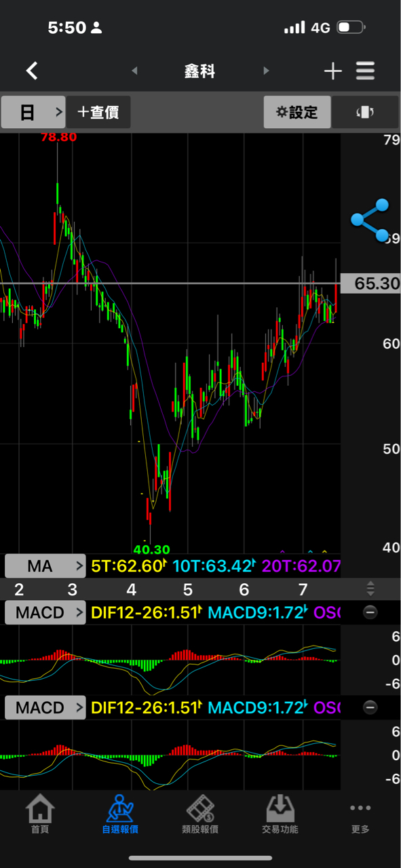Remove the second MACD panel with minus button
The height and width of the screenshot is (868, 401).
pos(370,708)
